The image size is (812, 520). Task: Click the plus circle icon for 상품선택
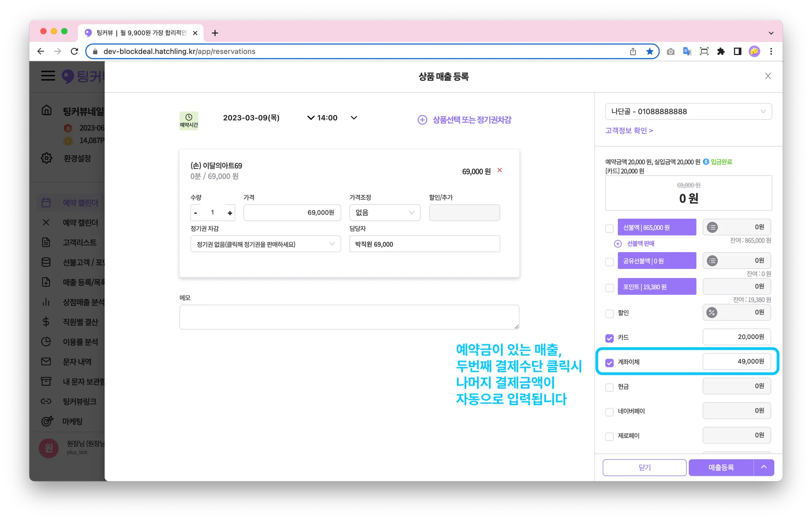(422, 120)
